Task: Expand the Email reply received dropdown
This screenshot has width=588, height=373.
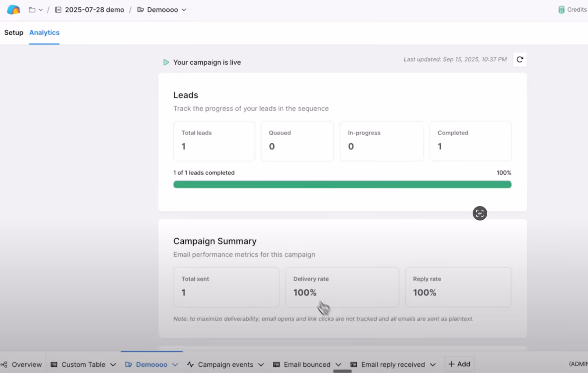Action: [433, 365]
